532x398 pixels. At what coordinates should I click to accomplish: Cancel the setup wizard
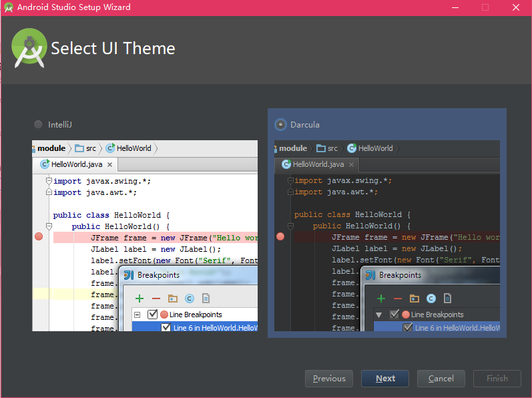(441, 379)
